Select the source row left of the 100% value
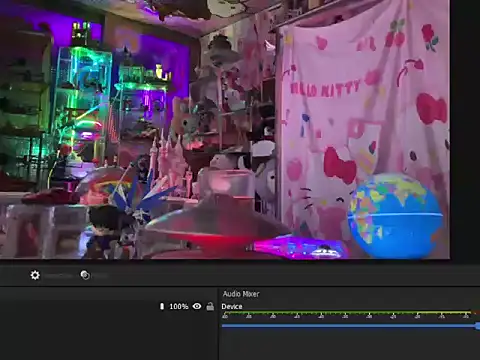The height and width of the screenshot is (360, 480). pyautogui.click(x=79, y=306)
